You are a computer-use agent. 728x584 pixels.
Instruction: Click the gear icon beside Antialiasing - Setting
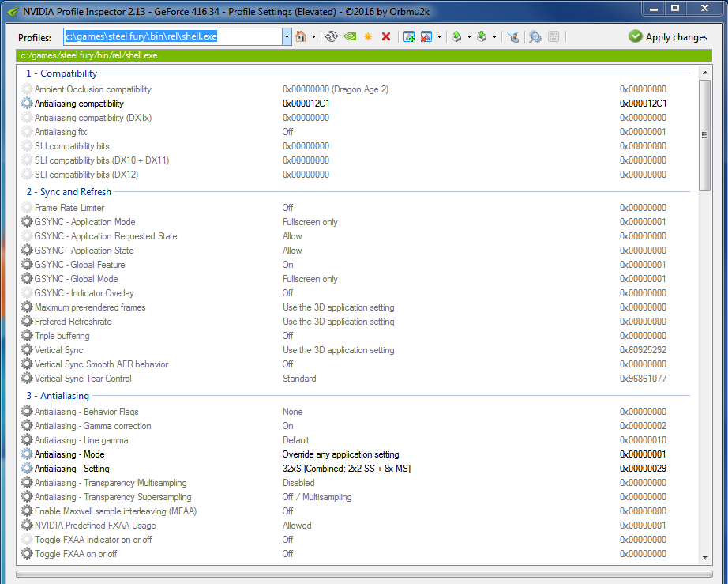tap(27, 469)
